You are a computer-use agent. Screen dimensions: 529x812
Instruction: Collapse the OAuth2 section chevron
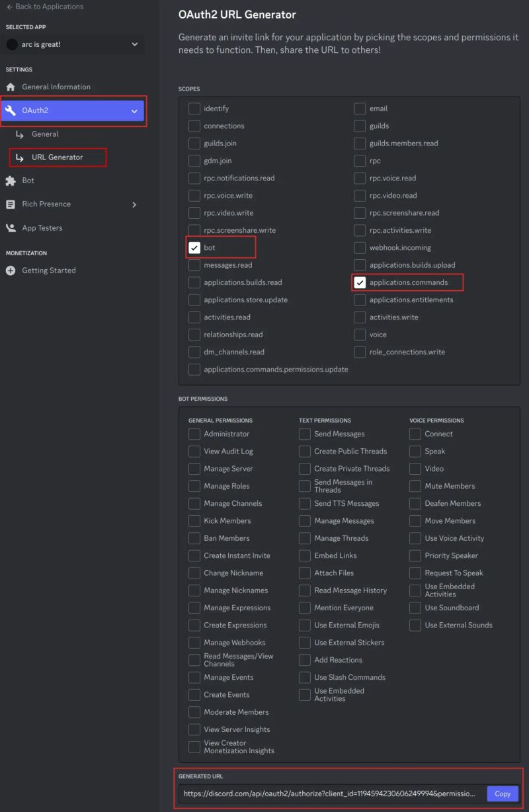(135, 111)
